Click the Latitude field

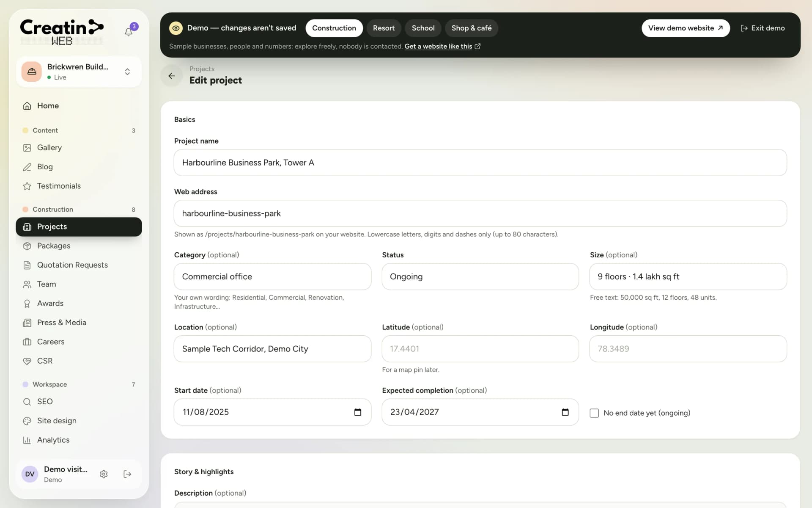480,349
